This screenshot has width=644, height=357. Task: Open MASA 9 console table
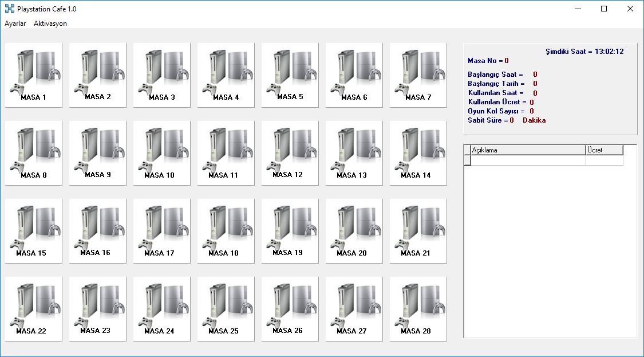coord(98,153)
